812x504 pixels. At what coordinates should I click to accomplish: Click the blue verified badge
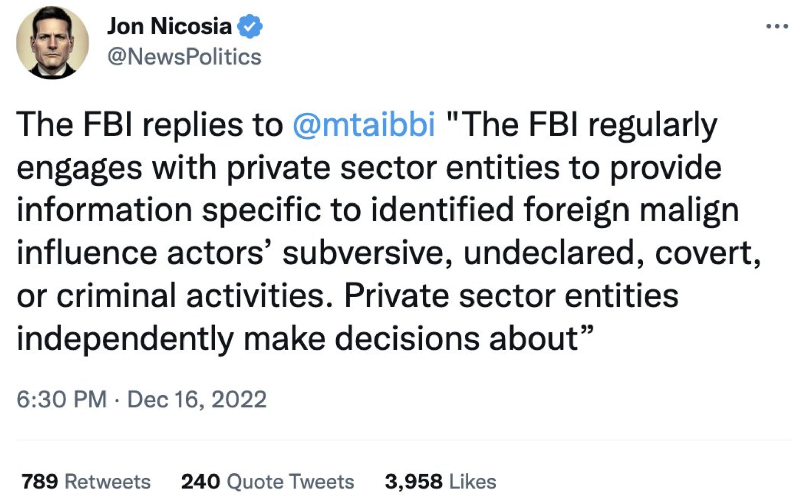coord(250,26)
